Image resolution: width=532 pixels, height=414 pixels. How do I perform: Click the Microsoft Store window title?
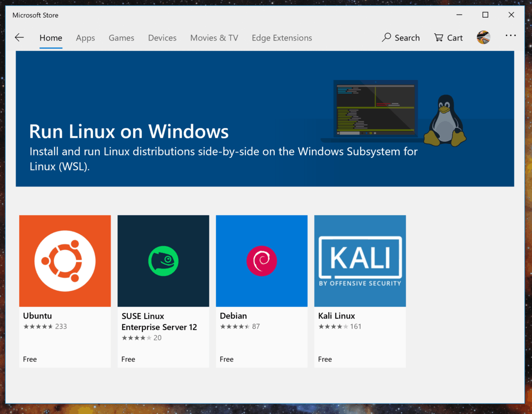pyautogui.click(x=35, y=15)
